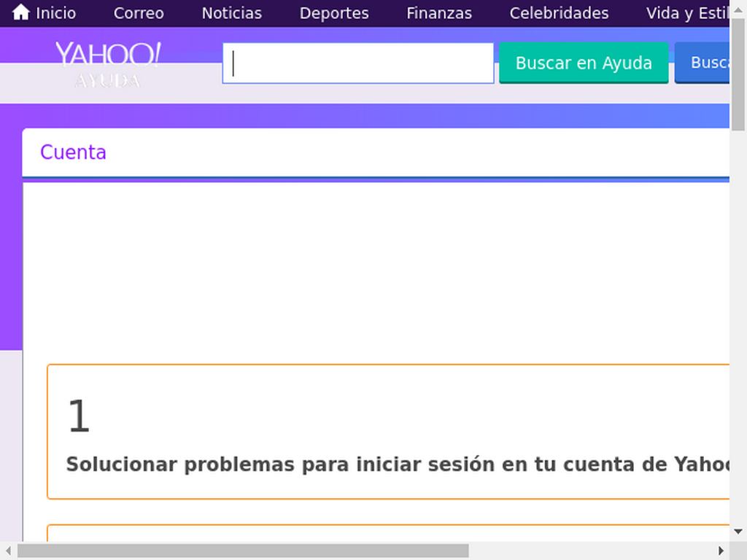Click the horizontal scrollbar thumb
This screenshot has width=747, height=560.
(243, 551)
